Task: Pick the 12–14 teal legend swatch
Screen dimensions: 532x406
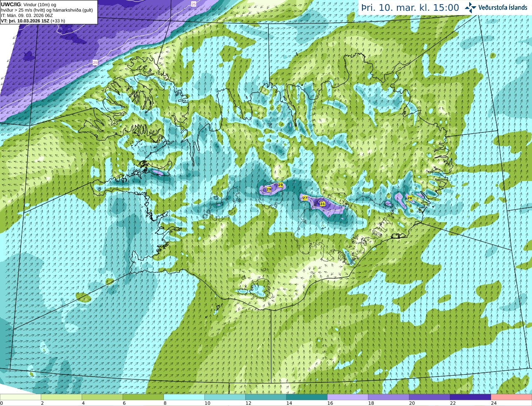Action: (266, 397)
